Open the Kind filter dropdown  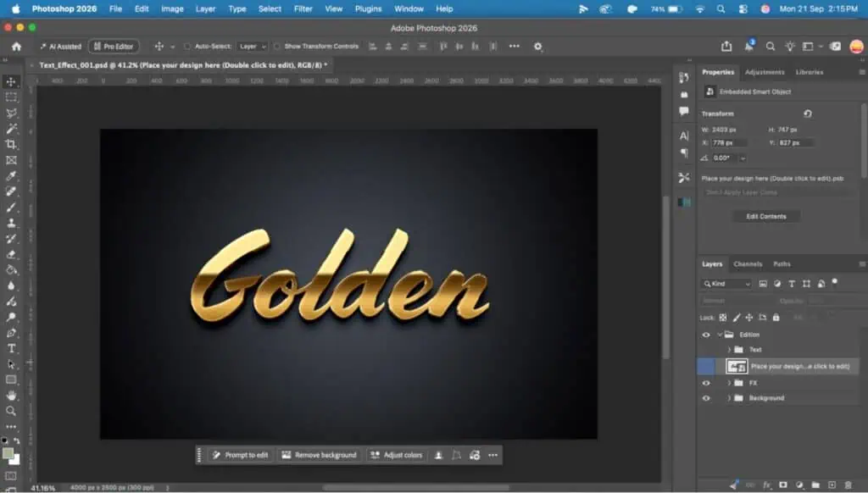(726, 284)
